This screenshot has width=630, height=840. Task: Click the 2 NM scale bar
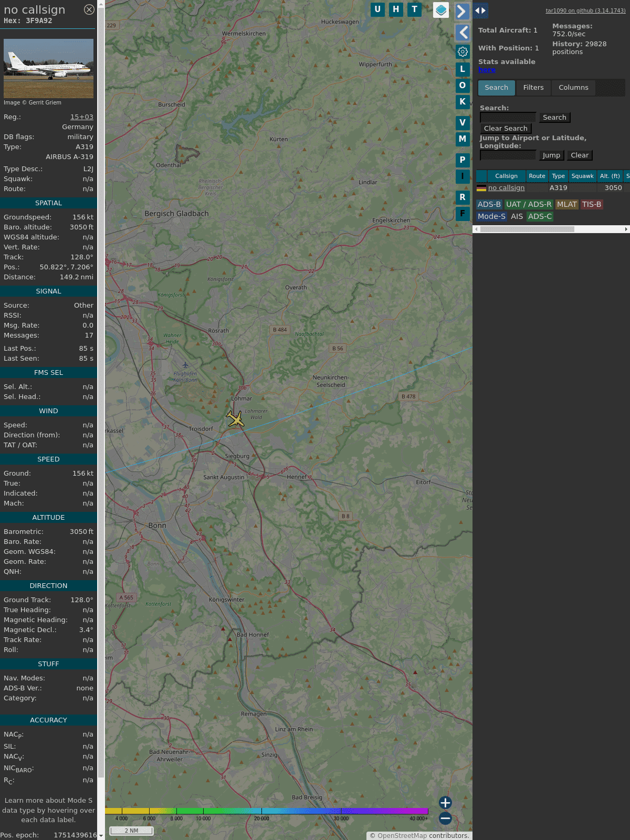pos(131,831)
